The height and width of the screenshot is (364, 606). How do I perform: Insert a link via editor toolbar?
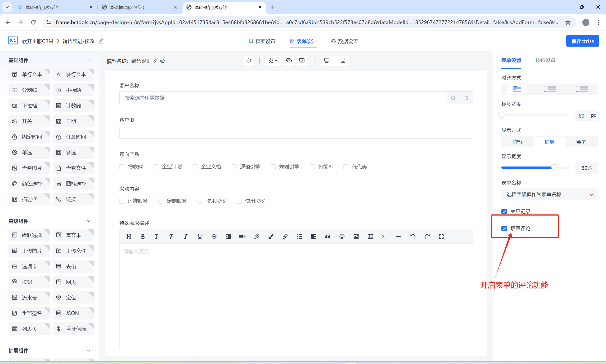(x=285, y=237)
